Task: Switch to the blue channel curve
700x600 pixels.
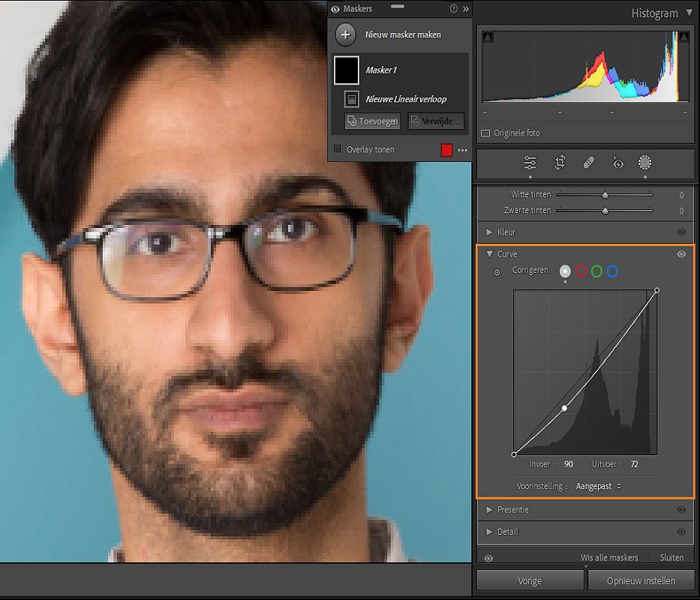Action: click(612, 271)
